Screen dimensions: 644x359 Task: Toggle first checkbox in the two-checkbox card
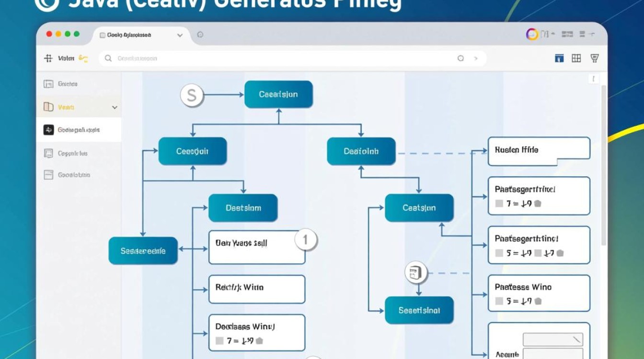[499, 253]
